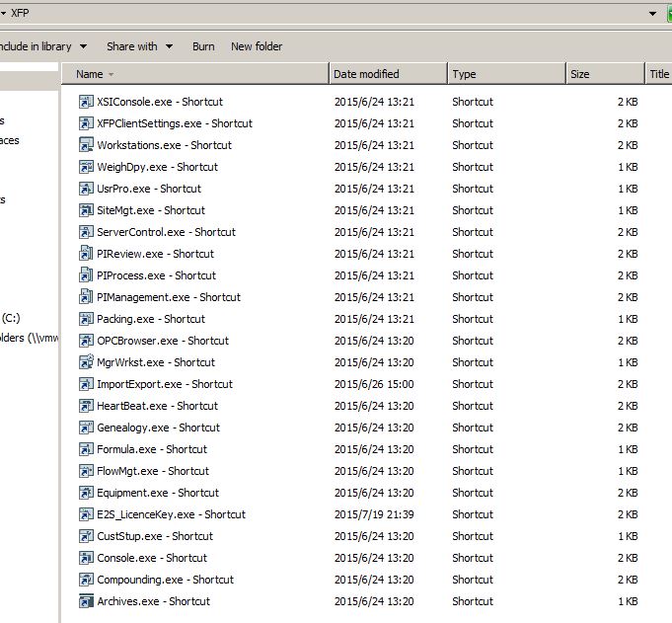Select file name "ServerControl.exe - Shortcut"

[167, 232]
